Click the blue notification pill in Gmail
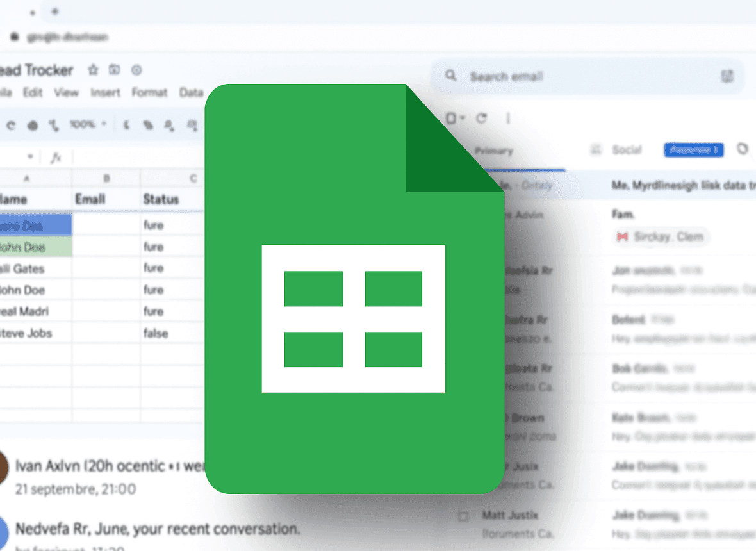This screenshot has height=551, width=756. tap(694, 150)
